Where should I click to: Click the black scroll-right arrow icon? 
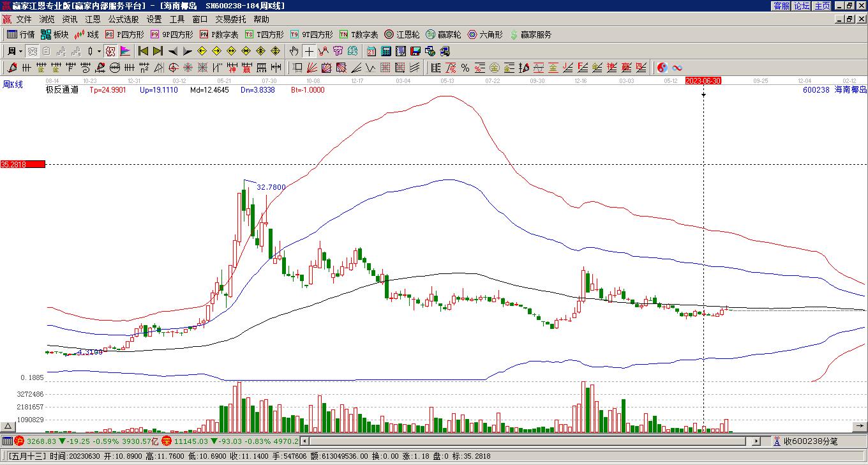pos(188,51)
